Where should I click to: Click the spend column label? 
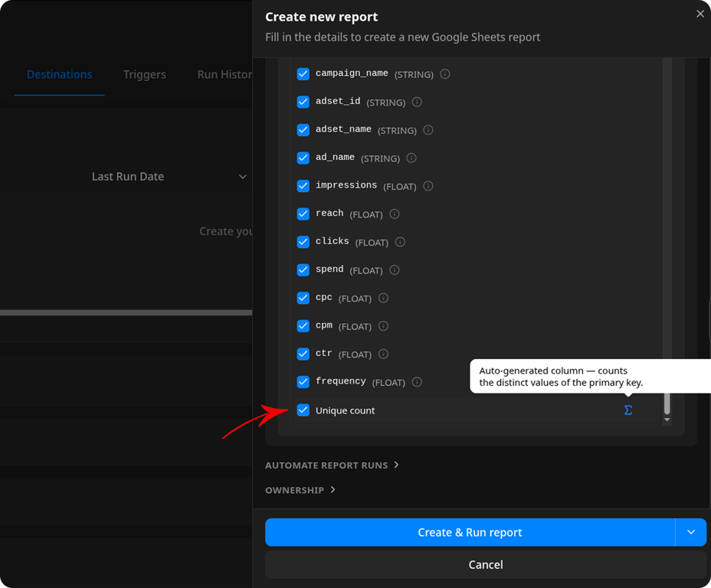(x=329, y=269)
